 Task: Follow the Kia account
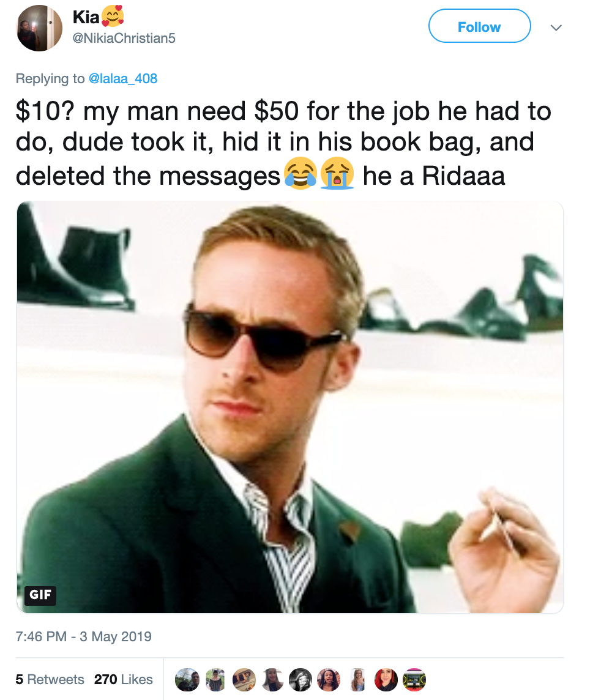coord(480,26)
